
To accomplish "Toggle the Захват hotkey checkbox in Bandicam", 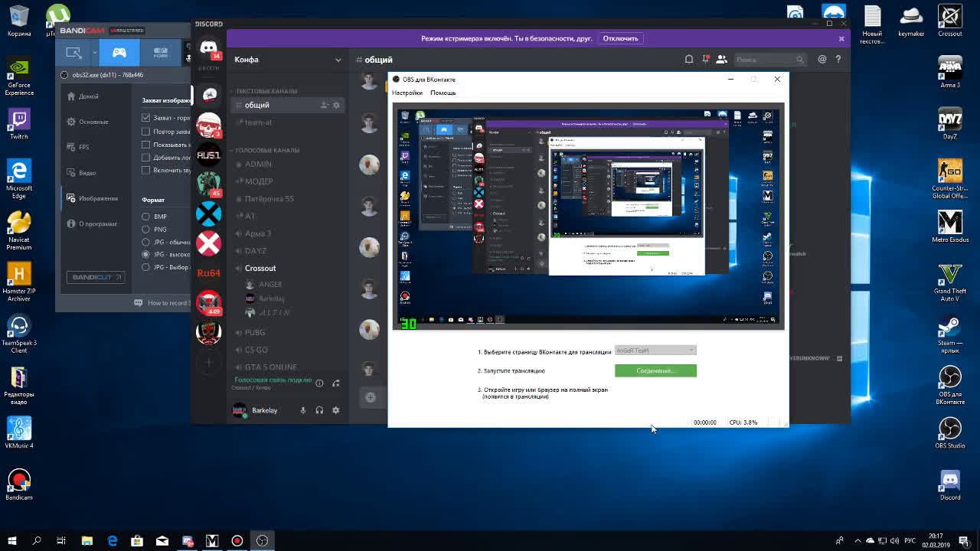I will click(146, 118).
